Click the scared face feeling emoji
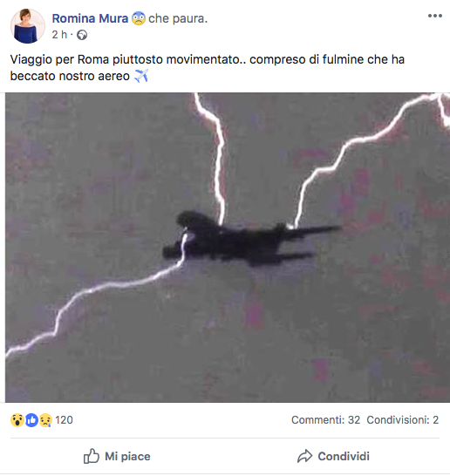450x476 pixels. 139,18
